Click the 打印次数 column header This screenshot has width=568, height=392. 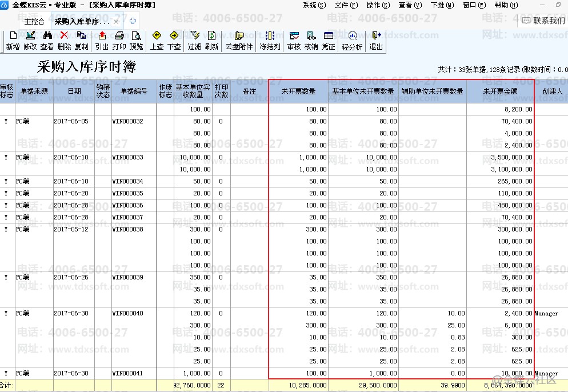coord(221,91)
